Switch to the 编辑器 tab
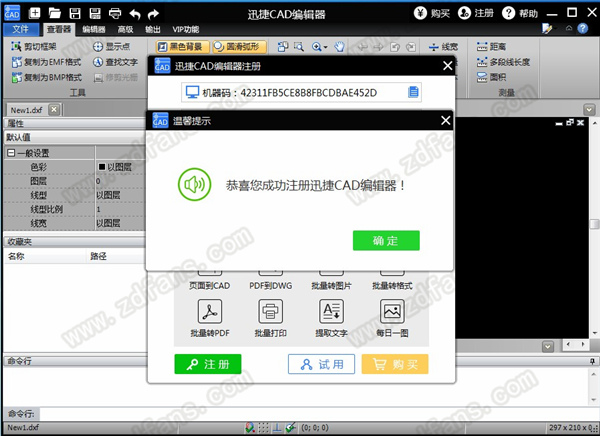 93,29
